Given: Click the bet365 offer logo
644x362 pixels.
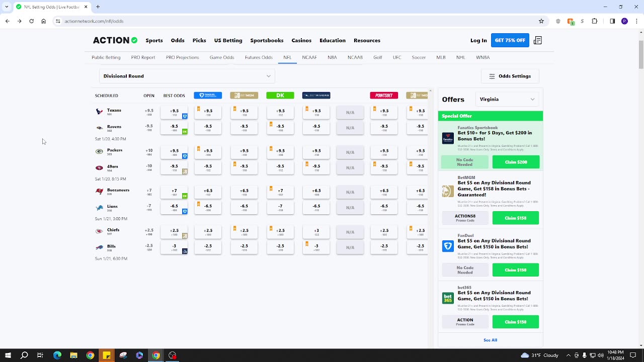Looking at the screenshot, I should click(x=448, y=298).
